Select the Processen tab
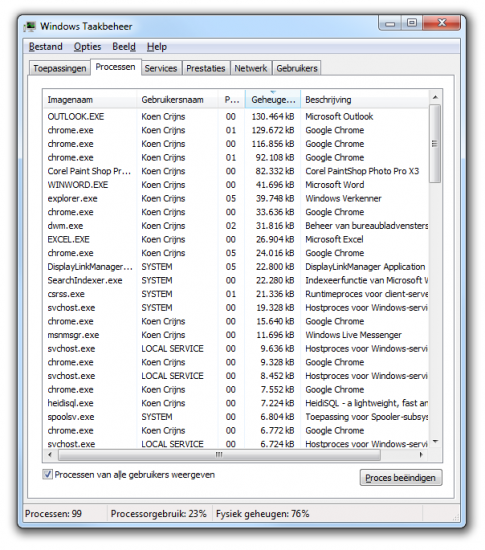The image size is (485, 550). (115, 67)
